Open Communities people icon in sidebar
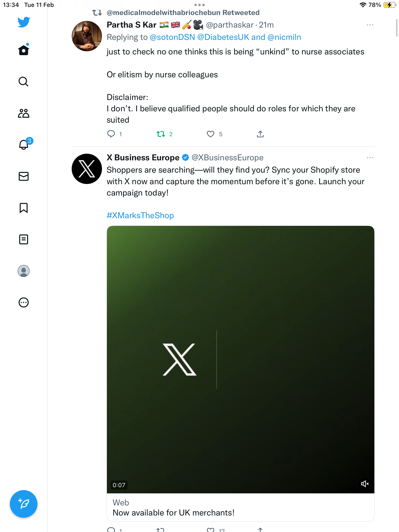The height and width of the screenshot is (532, 399). pos(24,113)
